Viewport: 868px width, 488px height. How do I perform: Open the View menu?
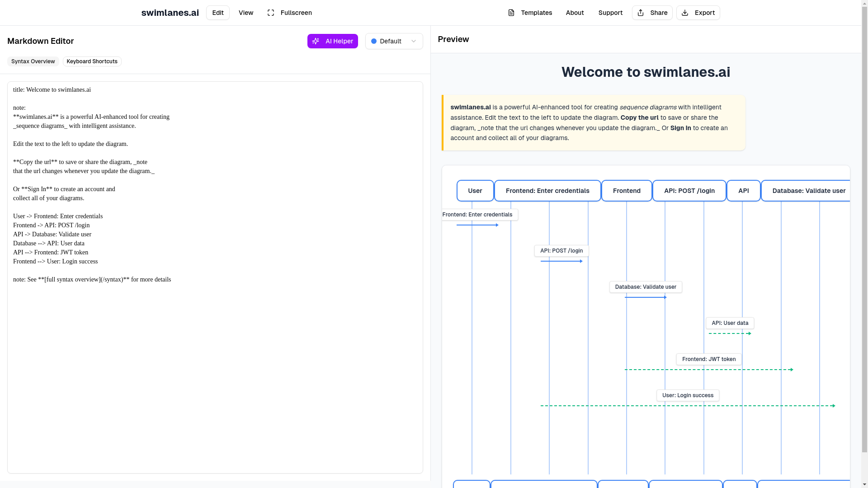click(x=246, y=13)
